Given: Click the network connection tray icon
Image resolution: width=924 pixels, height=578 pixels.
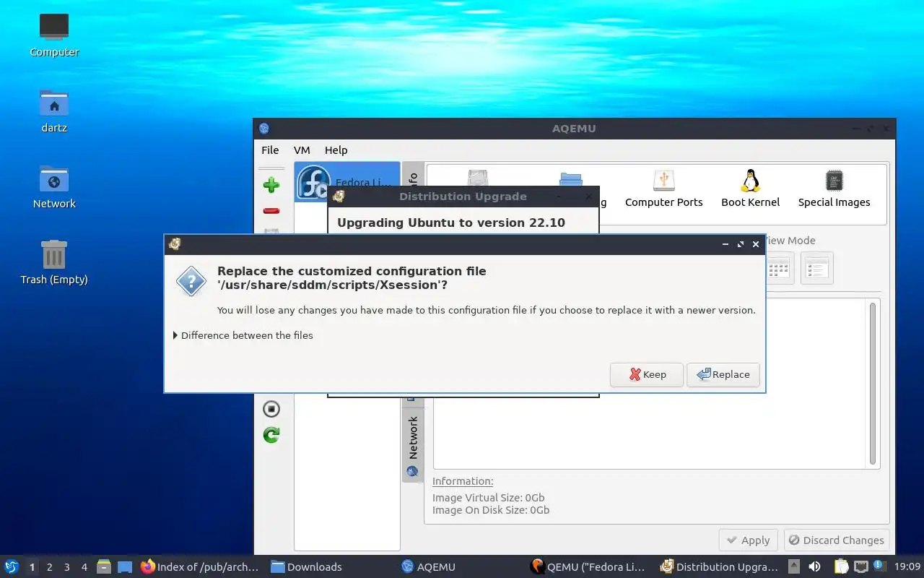Looking at the screenshot, I should [861, 566].
